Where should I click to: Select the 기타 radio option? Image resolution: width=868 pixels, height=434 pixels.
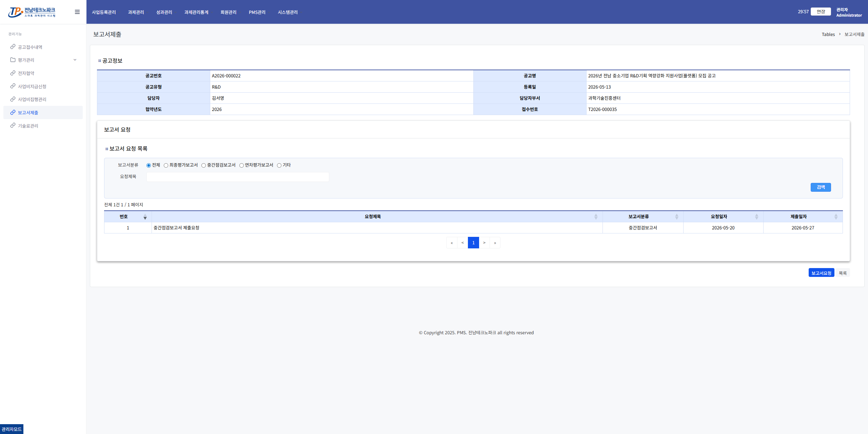tap(279, 165)
